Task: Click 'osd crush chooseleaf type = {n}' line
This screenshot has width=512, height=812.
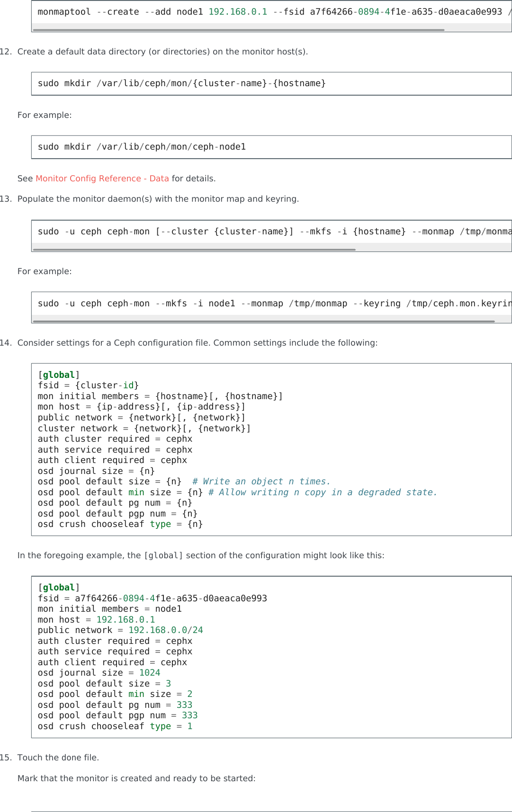Action: 120,524
